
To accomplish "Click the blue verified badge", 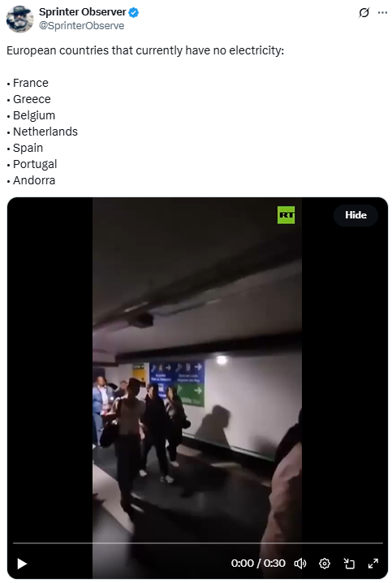I will [134, 12].
